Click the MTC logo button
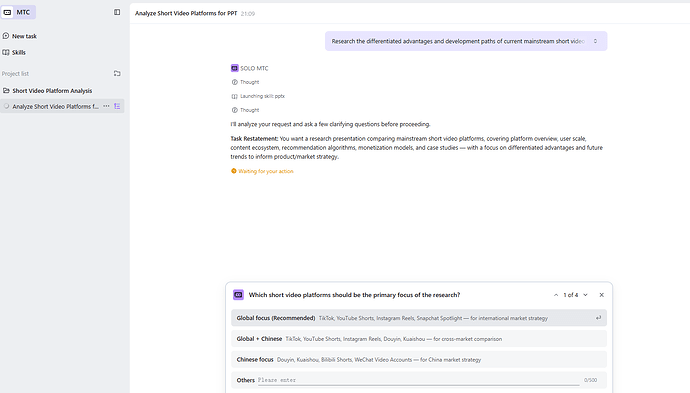The image size is (690, 393). click(18, 12)
